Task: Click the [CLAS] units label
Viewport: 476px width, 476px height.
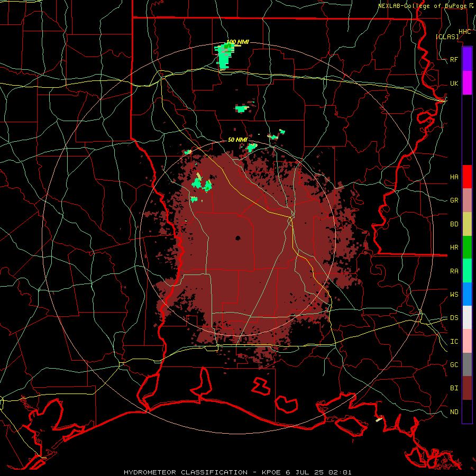Action: click(x=447, y=36)
